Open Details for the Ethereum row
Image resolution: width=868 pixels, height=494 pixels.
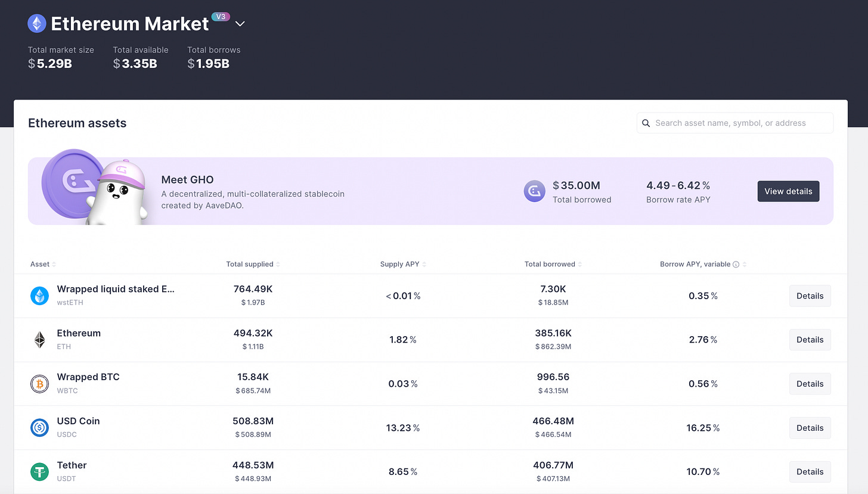point(810,340)
